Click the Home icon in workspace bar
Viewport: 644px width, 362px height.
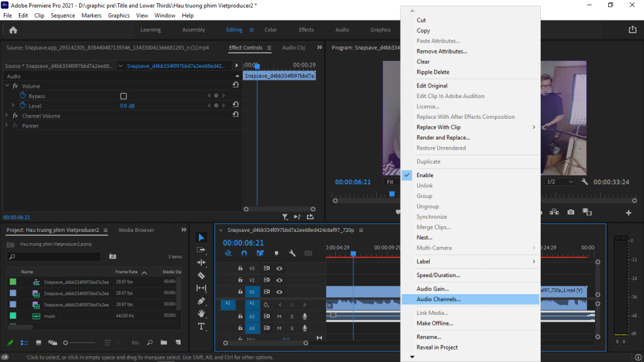(x=13, y=30)
